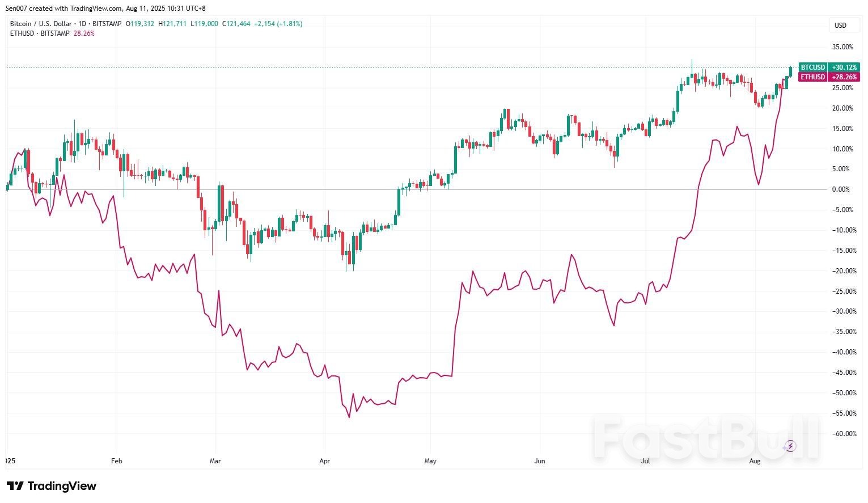Click the Aug label on time axis
Screen dimensions: 868x503
[x=755, y=461]
